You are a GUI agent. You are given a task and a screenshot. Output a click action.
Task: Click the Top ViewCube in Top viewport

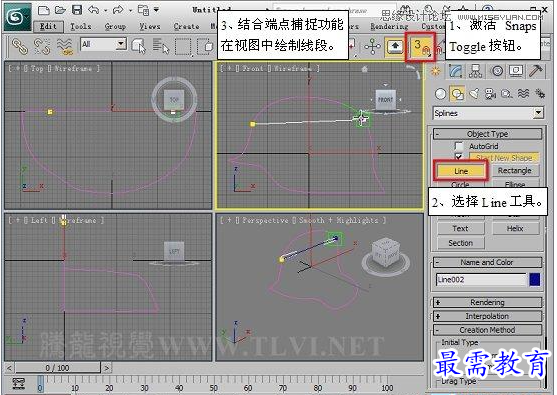point(174,100)
